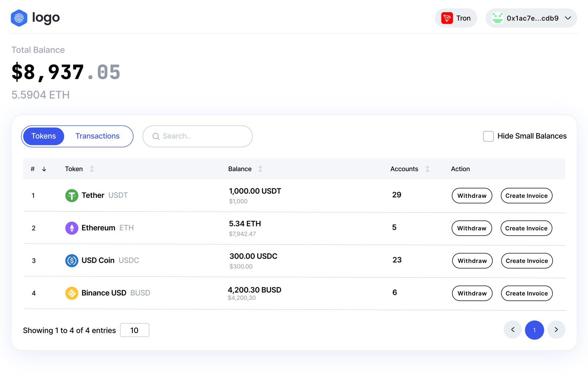Click accounts count 29
The height and width of the screenshot is (379, 588).
coord(397,195)
